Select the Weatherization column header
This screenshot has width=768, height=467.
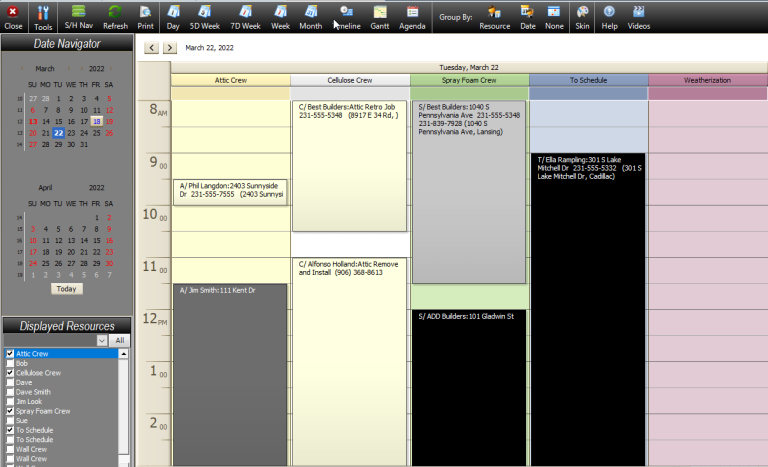(707, 80)
